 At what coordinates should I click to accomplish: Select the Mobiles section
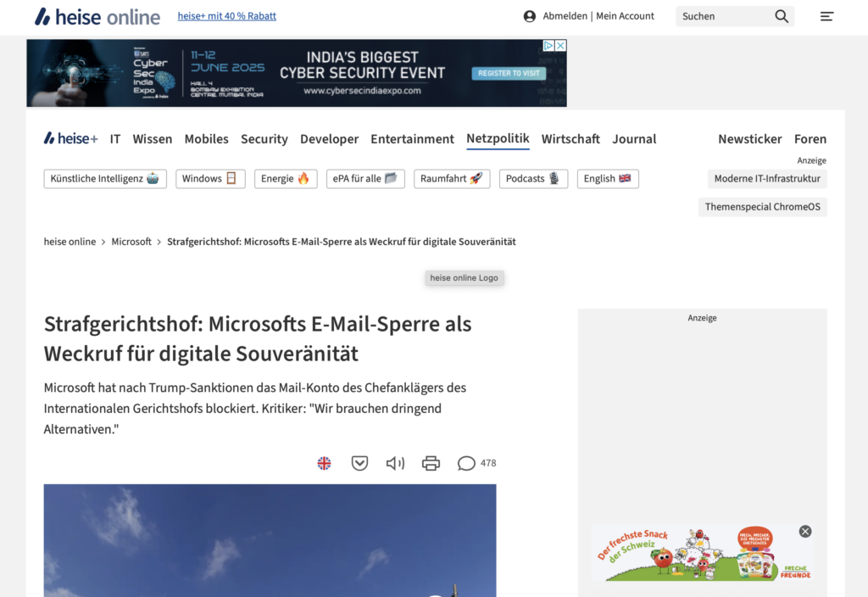(207, 139)
